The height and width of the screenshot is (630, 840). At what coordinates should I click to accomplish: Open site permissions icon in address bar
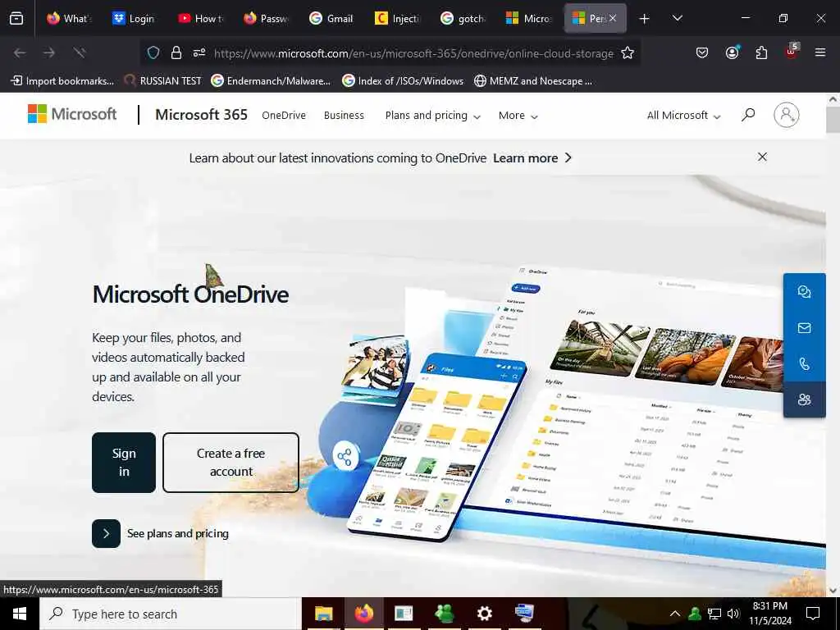199,52
